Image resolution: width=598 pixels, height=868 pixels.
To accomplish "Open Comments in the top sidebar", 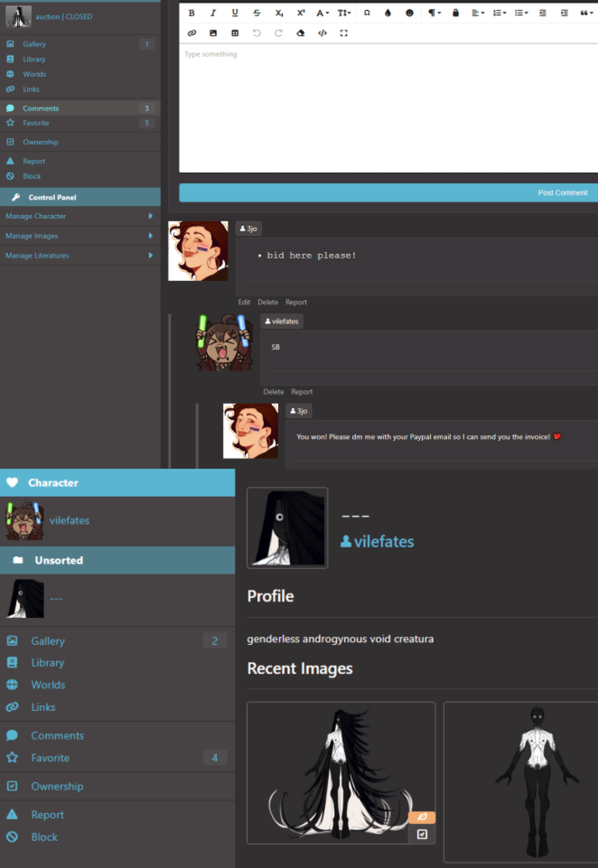I will (x=41, y=108).
